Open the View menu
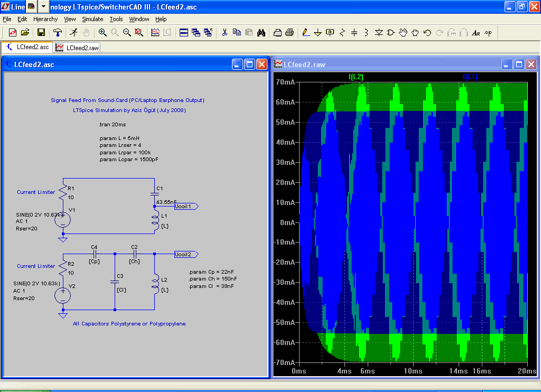The width and height of the screenshot is (541, 392). click(x=70, y=19)
